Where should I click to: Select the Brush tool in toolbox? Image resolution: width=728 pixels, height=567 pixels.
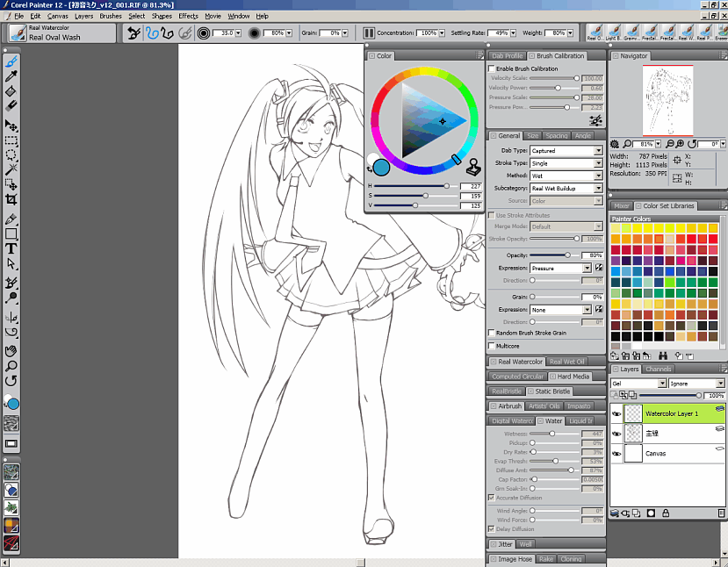point(11,61)
